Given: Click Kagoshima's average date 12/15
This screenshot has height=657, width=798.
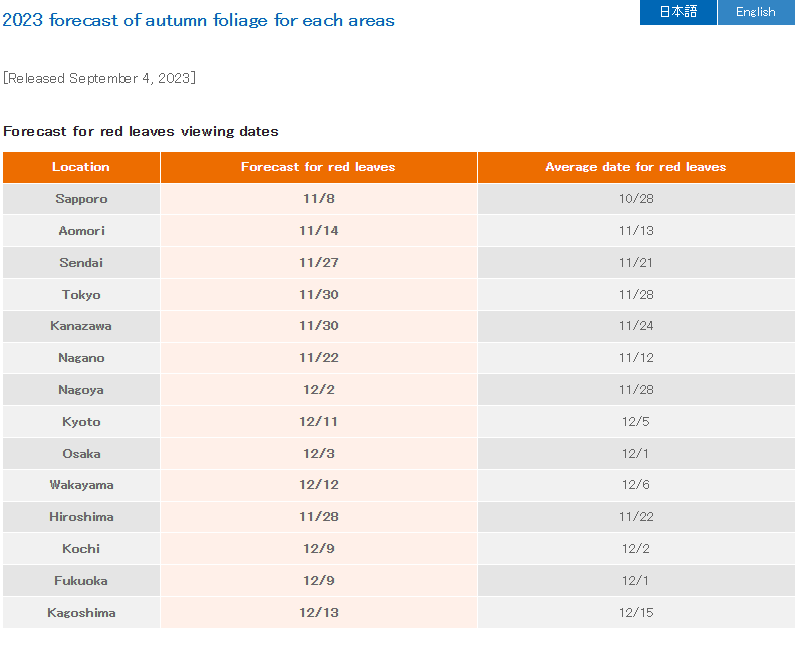Looking at the screenshot, I should (x=636, y=613).
